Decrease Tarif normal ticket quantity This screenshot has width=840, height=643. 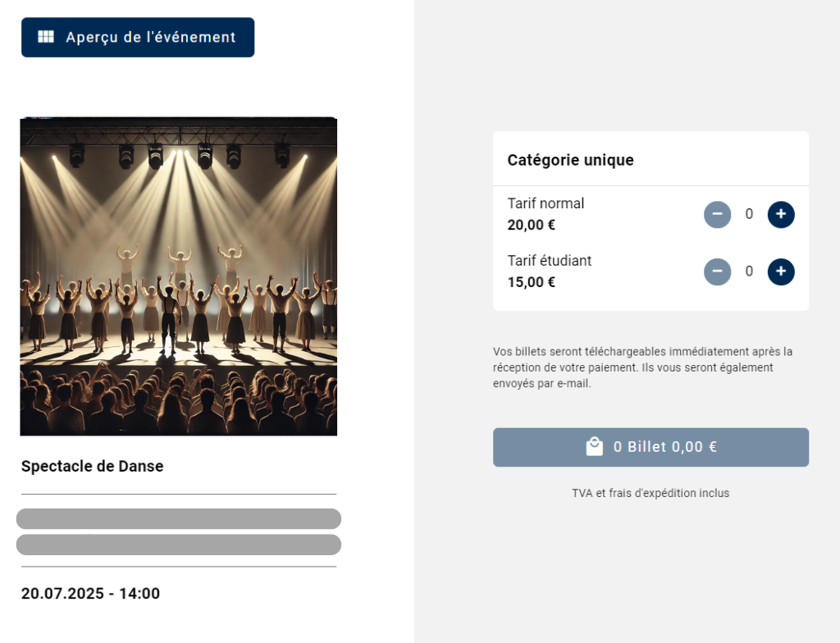pyautogui.click(x=717, y=215)
